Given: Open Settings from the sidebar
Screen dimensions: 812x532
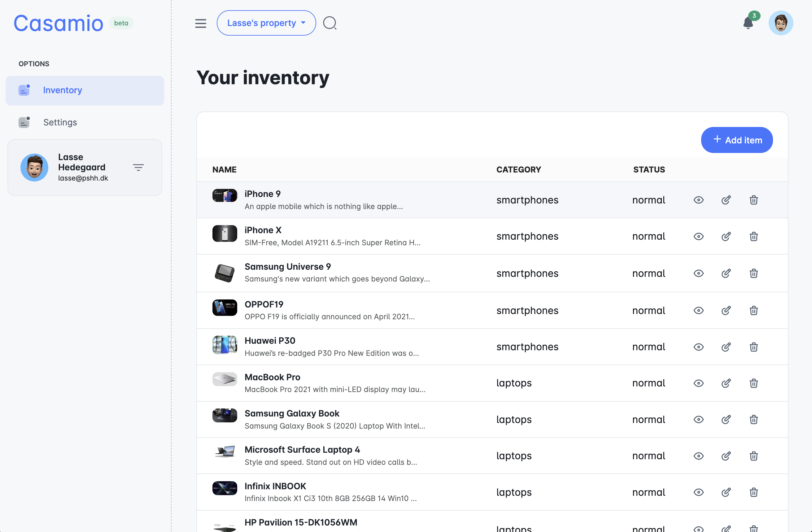Looking at the screenshot, I should coord(60,122).
